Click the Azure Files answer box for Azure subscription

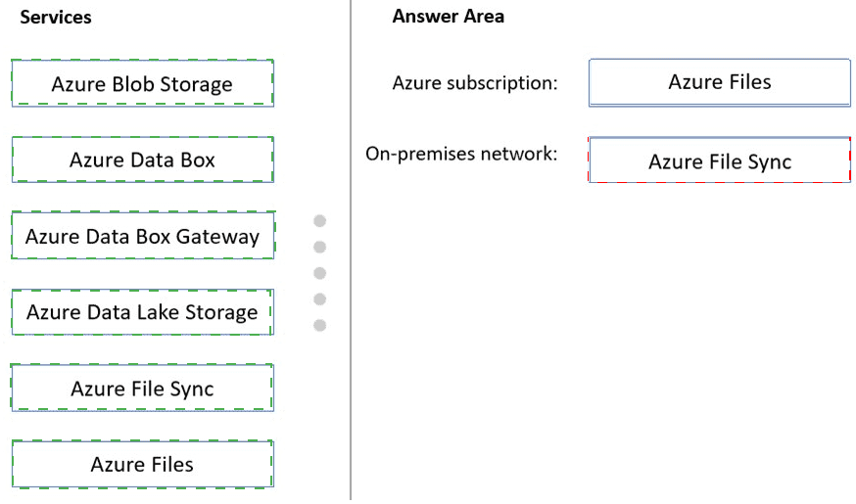coord(719,82)
